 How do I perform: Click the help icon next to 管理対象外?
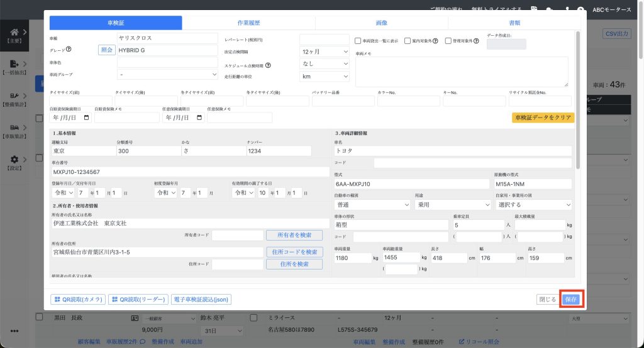pos(476,41)
